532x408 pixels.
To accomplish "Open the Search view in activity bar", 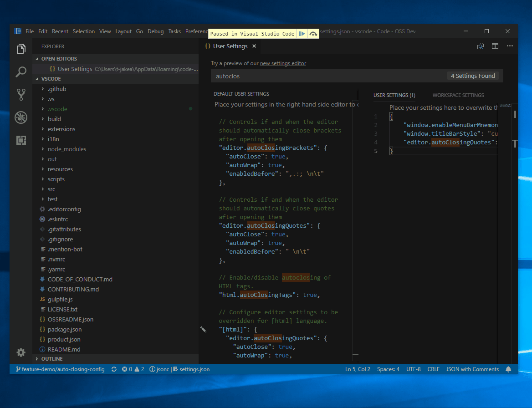I will point(21,72).
